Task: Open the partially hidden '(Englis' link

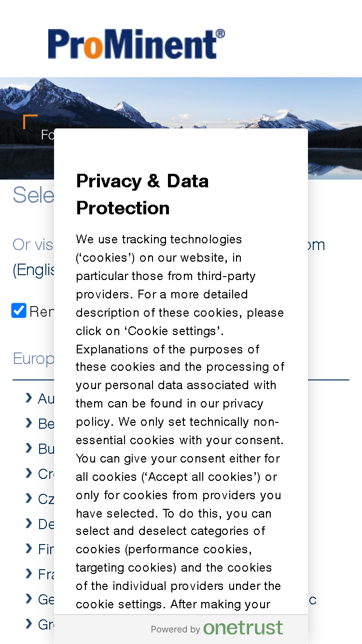Action: 33,270
